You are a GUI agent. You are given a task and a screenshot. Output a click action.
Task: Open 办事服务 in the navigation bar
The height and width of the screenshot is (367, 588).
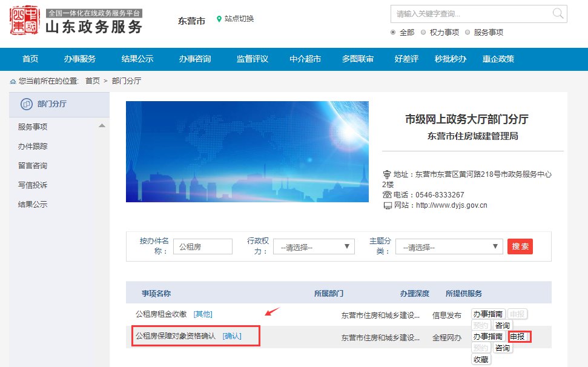tap(79, 59)
